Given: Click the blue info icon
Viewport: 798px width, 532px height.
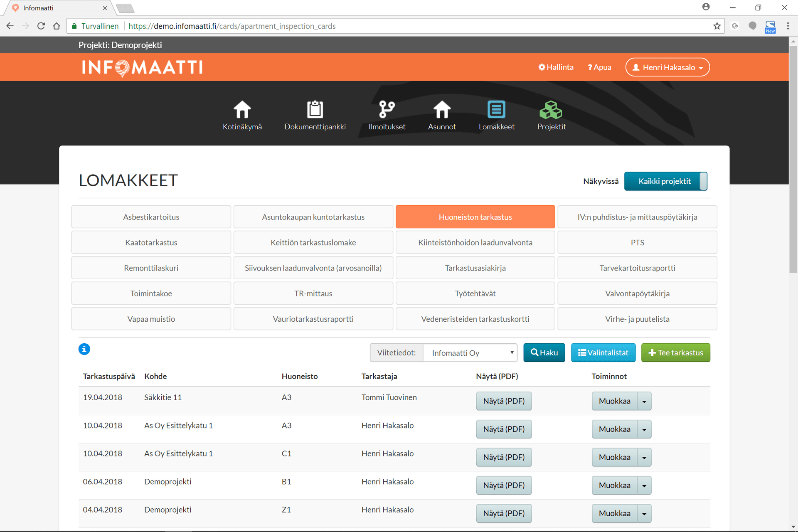Looking at the screenshot, I should [x=84, y=349].
